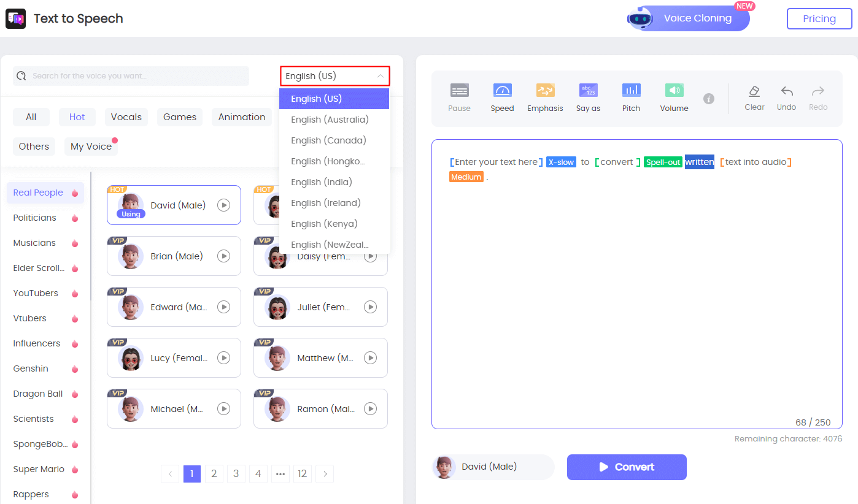This screenshot has height=504, width=858.
Task: Enable the Animation voices filter
Action: (241, 116)
